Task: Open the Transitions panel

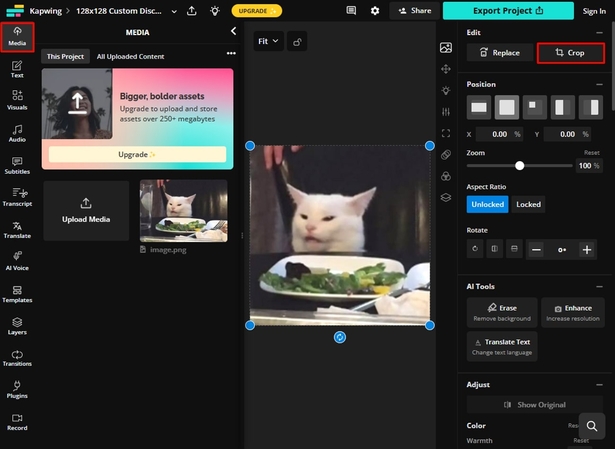Action: point(17,358)
